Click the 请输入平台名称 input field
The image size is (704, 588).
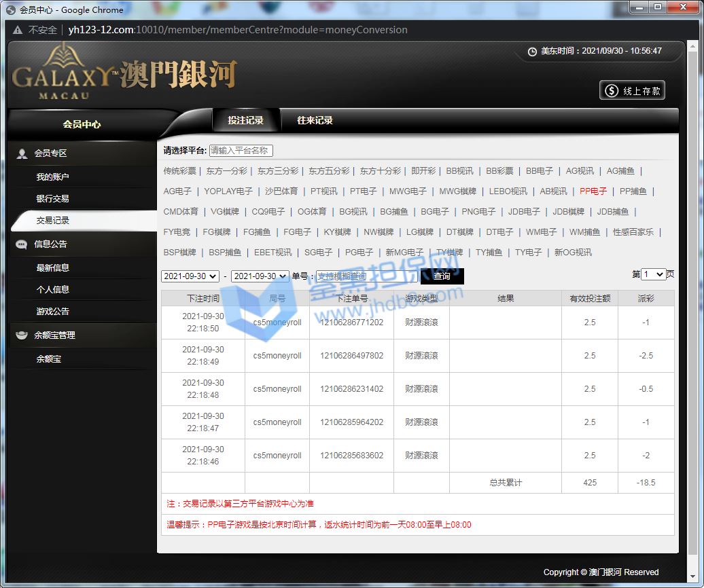tap(241, 150)
